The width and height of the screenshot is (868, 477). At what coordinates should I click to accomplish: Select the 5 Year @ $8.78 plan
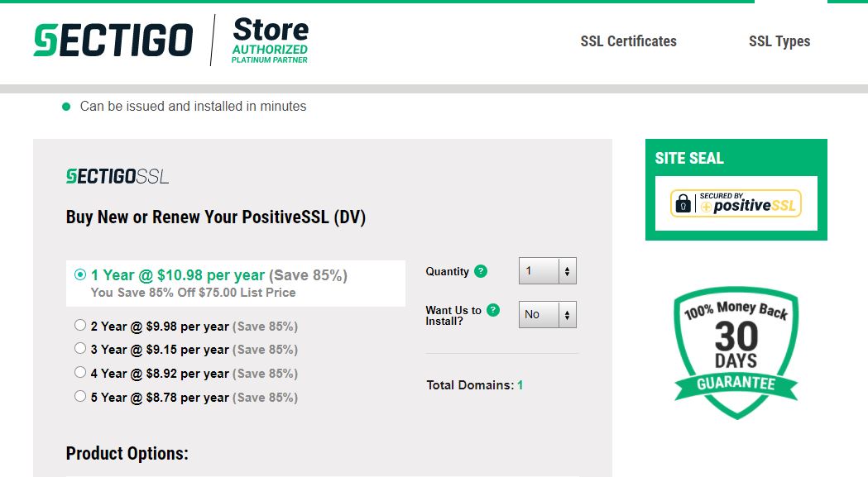pos(80,396)
